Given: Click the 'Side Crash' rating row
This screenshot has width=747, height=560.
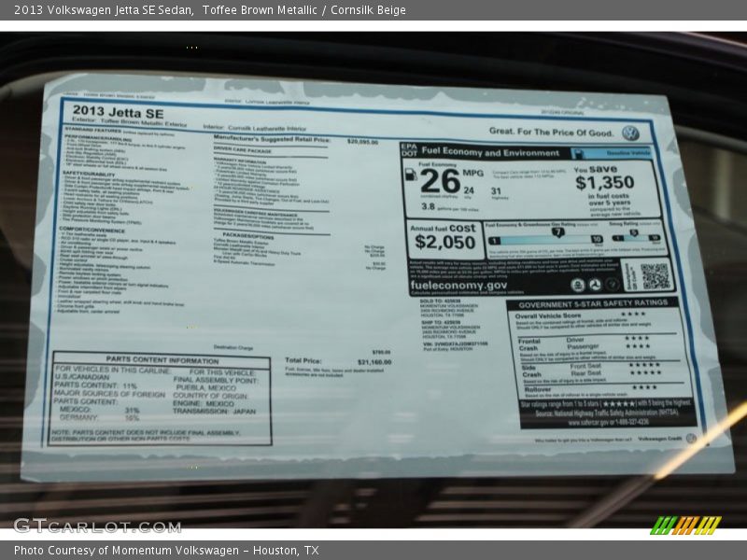Looking at the screenshot, I should click(591, 370).
